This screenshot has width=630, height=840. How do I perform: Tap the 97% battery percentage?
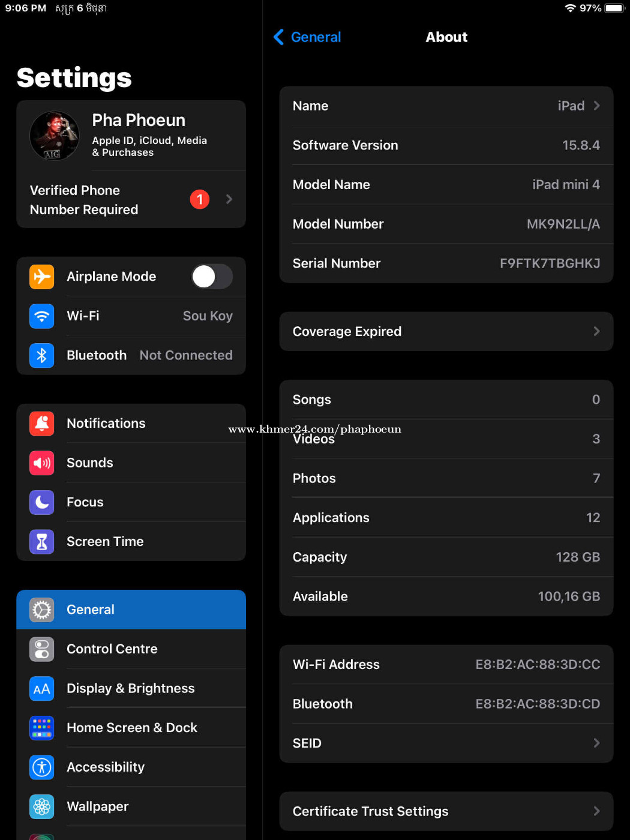pos(590,8)
